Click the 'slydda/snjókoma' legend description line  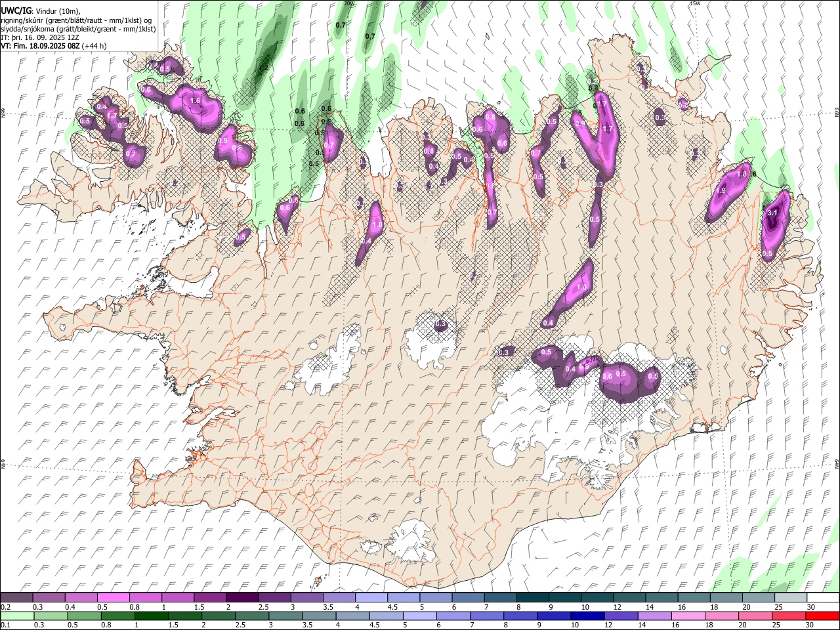(78, 29)
